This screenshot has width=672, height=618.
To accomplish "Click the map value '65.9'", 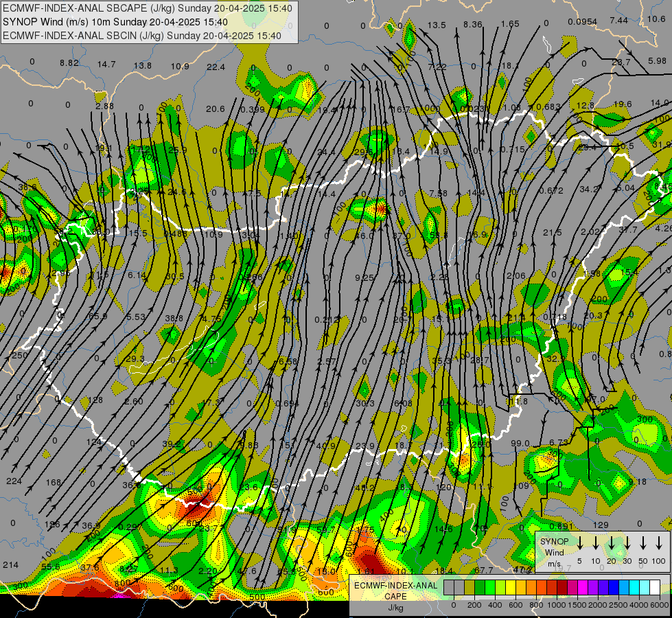I will (97, 316).
